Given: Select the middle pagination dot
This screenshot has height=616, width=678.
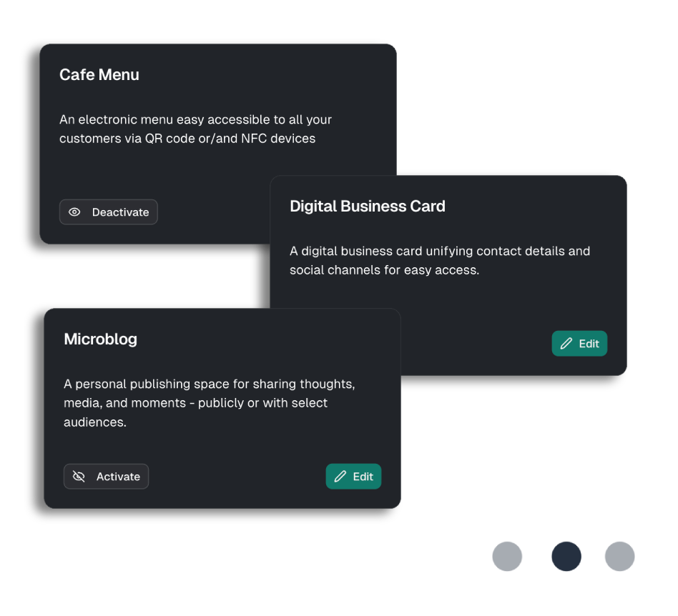Looking at the screenshot, I should [x=566, y=557].
